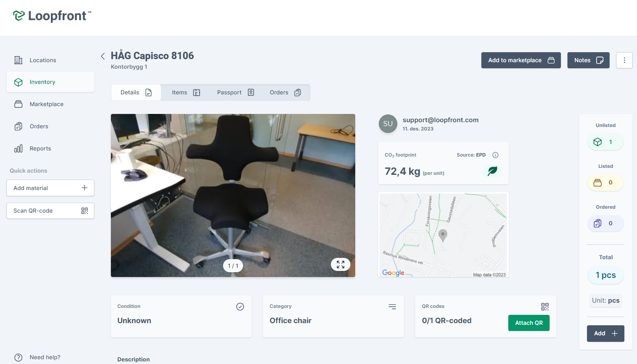
Task: Go back using the arrow beside HÅG Capisco 8106
Action: click(x=103, y=56)
